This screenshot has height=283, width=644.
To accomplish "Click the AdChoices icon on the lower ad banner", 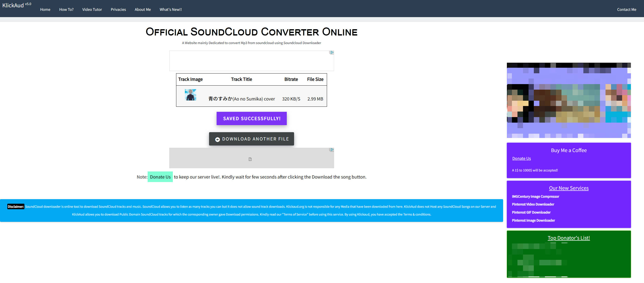I will pos(332,149).
